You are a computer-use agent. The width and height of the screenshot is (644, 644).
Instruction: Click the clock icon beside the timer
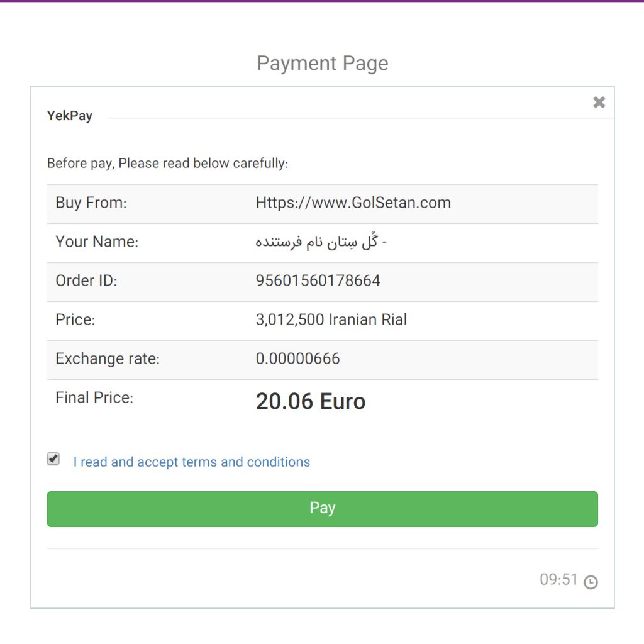click(591, 582)
